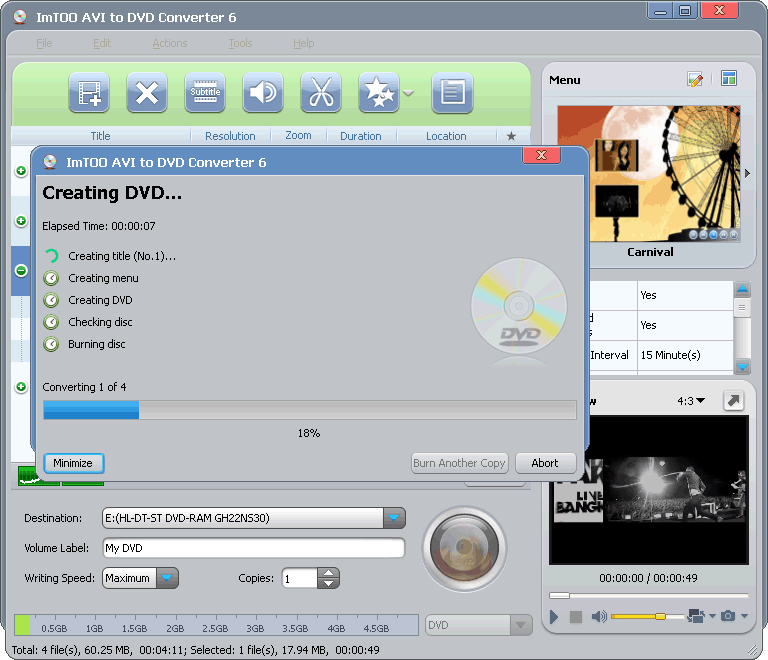Open the Subtitle toolbar tool

(x=205, y=93)
